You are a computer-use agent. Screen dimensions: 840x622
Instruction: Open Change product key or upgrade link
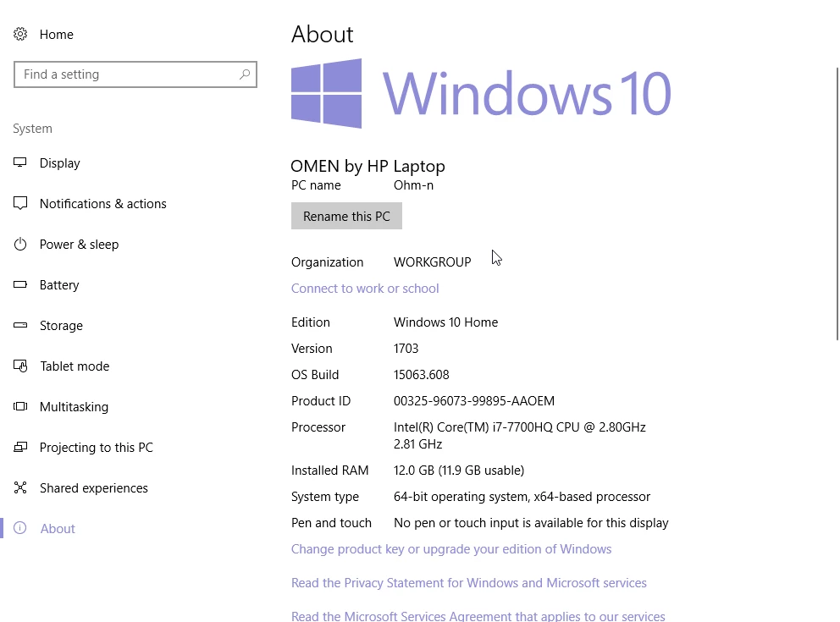[451, 548]
